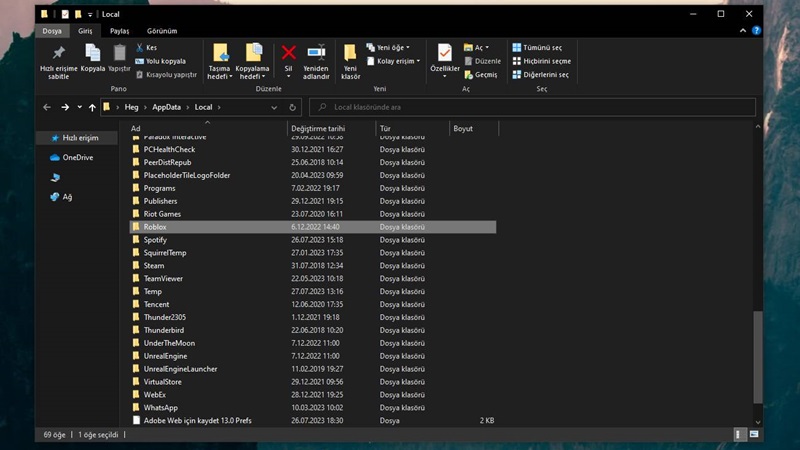Expand the address bar history dropdown
The height and width of the screenshot is (450, 800).
pyautogui.click(x=274, y=108)
